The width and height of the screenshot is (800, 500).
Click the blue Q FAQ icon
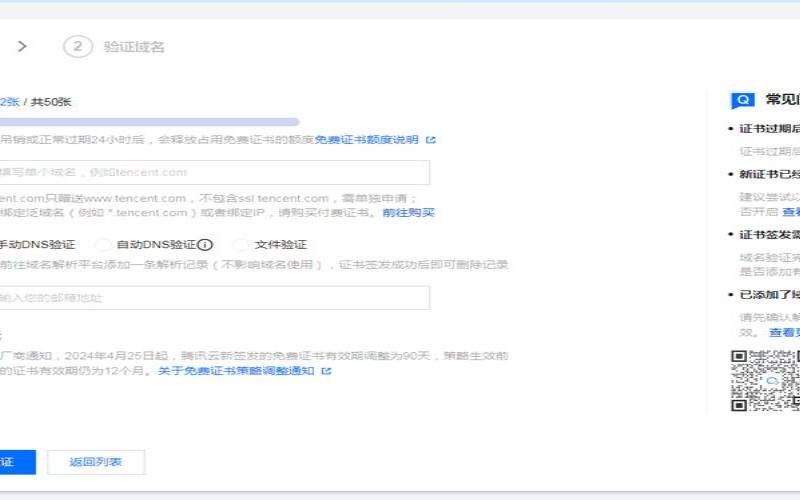coord(743,100)
